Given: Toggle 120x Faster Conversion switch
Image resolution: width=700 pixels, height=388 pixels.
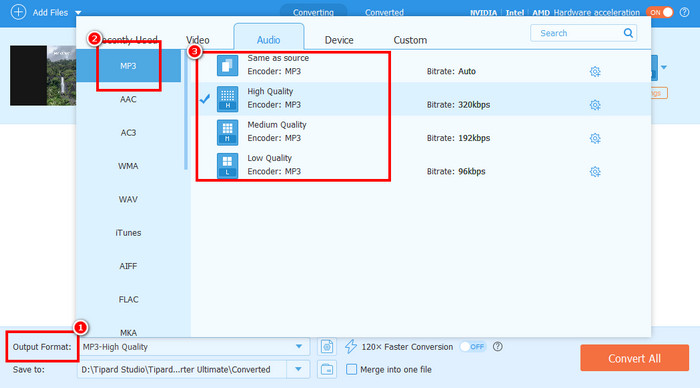Looking at the screenshot, I should tap(473, 346).
